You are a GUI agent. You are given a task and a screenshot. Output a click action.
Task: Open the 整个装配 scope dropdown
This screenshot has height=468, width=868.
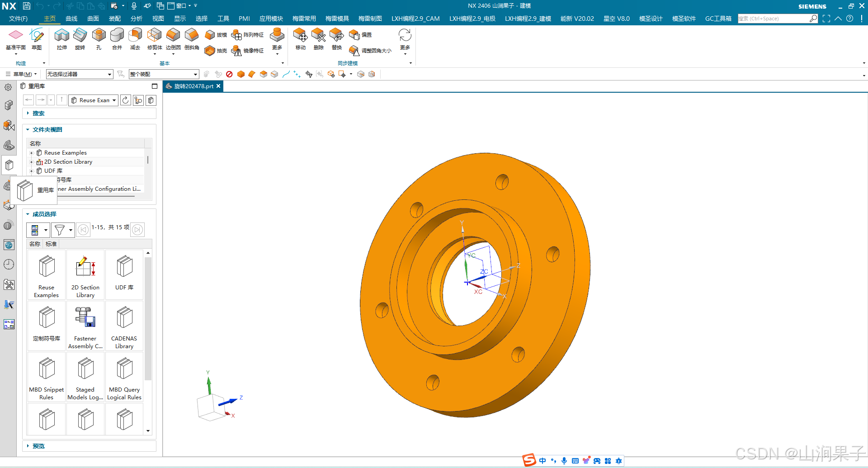tap(164, 74)
